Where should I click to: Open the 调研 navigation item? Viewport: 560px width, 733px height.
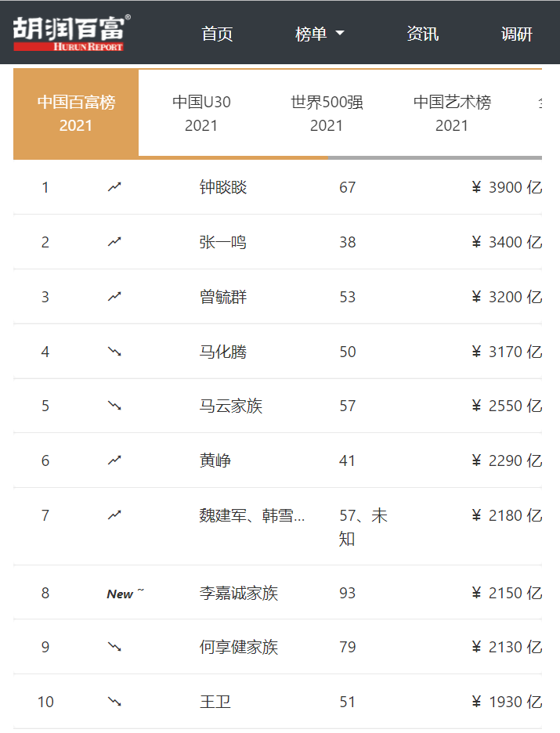[x=516, y=34]
